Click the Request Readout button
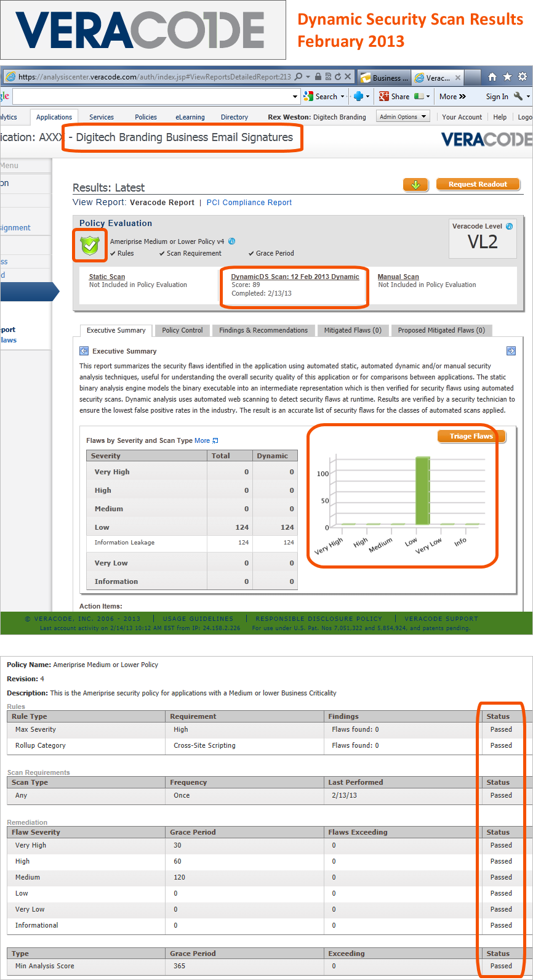 pyautogui.click(x=478, y=184)
